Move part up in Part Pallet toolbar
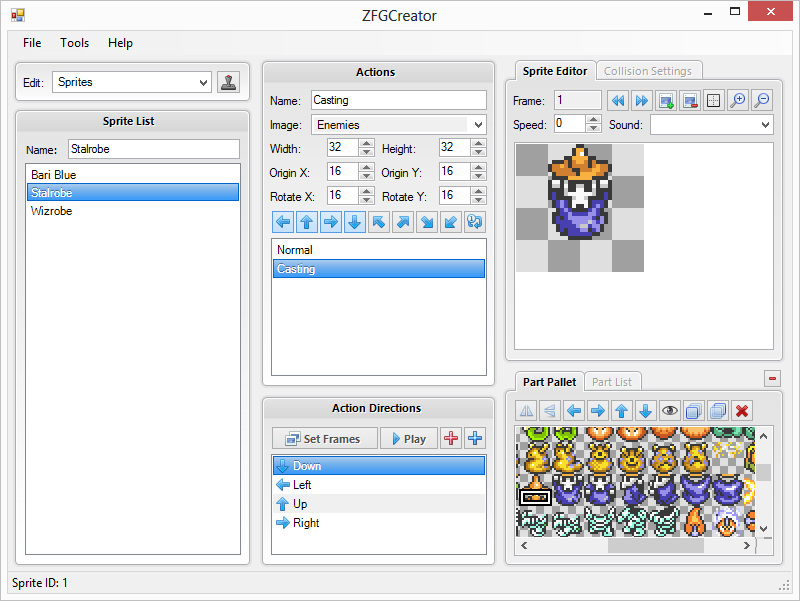 (622, 410)
